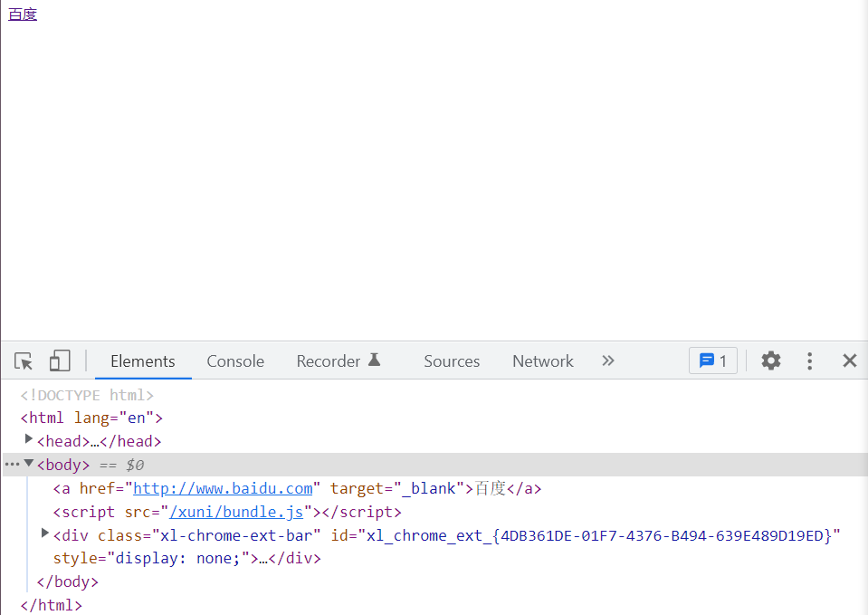
Task: Open the Recorder tab
Action: 339,361
